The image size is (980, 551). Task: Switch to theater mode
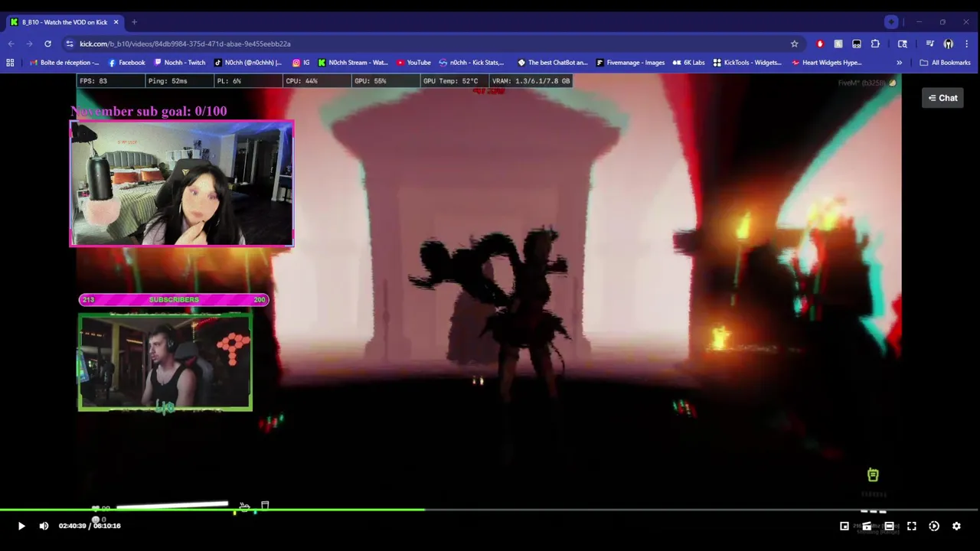point(889,526)
